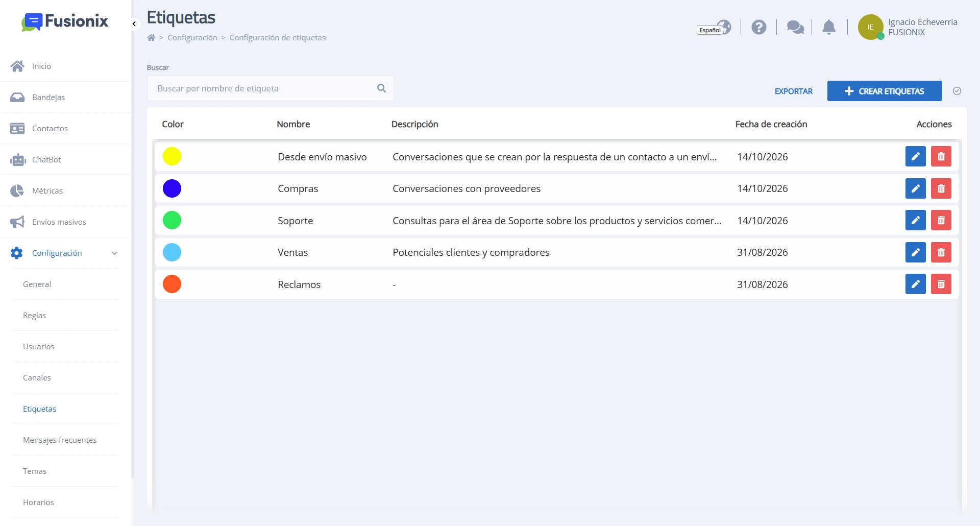The image size is (980, 526).
Task: Open Envíos masivos in the sidebar
Action: coord(65,222)
